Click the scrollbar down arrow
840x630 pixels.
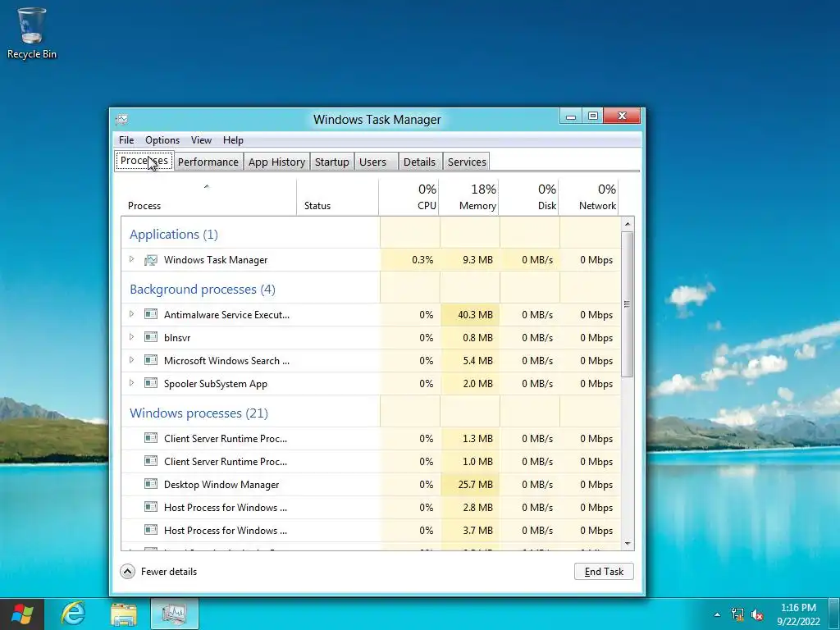tap(628, 544)
